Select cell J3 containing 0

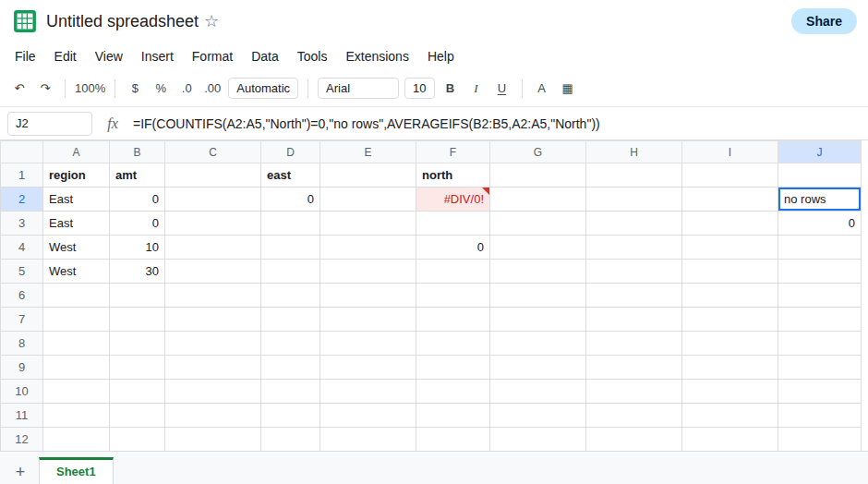pos(819,224)
